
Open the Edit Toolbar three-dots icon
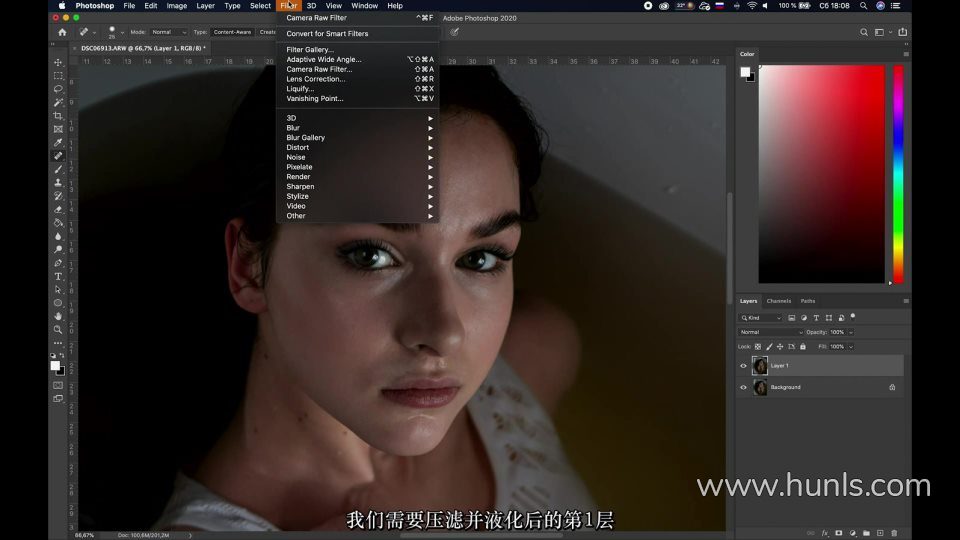tap(58, 343)
